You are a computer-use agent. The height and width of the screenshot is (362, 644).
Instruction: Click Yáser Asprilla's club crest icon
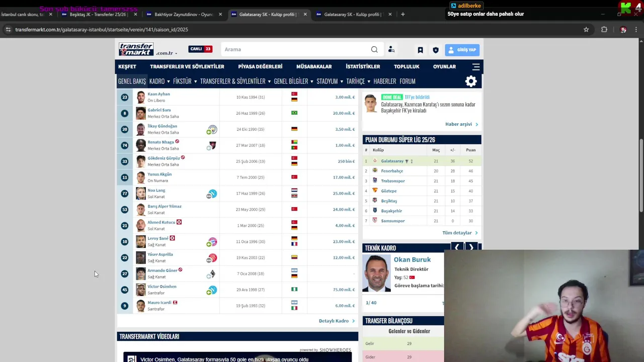[x=212, y=258]
